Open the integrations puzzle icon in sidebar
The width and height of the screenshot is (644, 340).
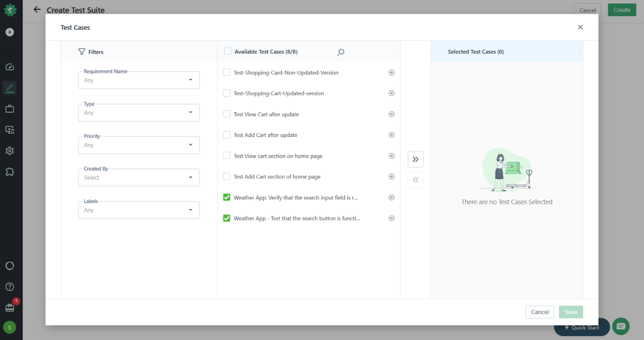(x=10, y=172)
